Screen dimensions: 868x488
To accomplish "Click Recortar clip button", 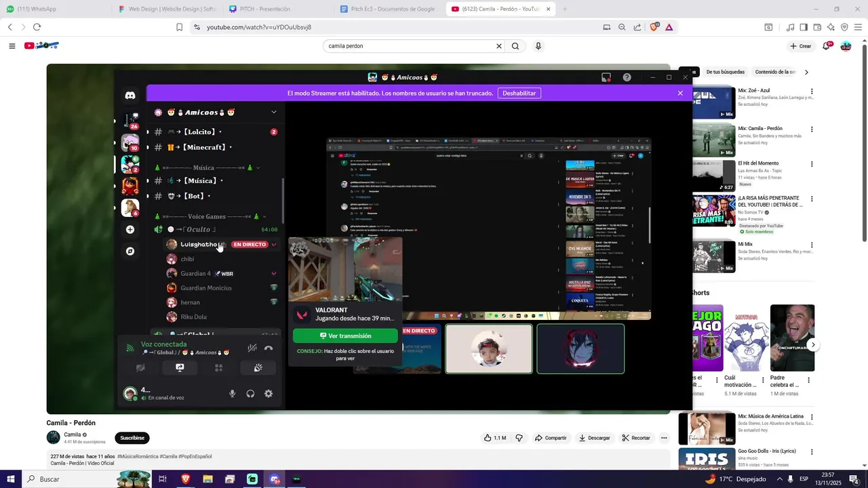I will pyautogui.click(x=636, y=438).
